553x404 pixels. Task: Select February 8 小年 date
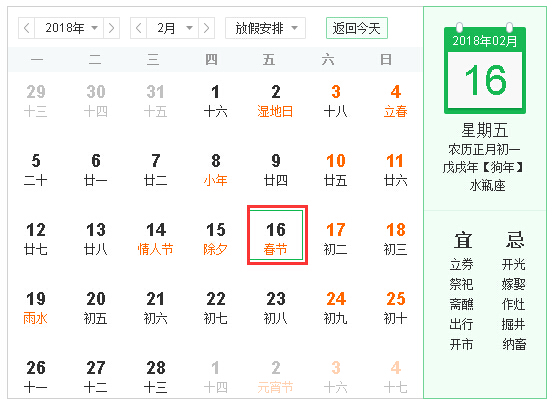point(215,170)
